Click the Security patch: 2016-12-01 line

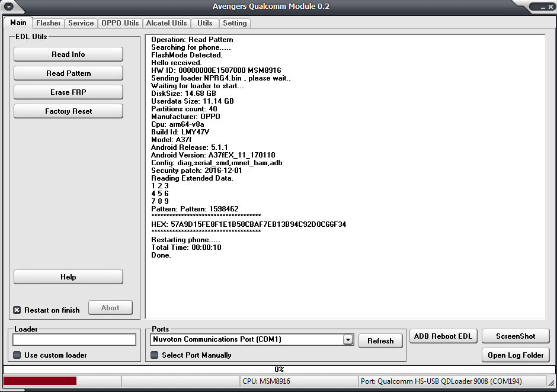tap(197, 171)
